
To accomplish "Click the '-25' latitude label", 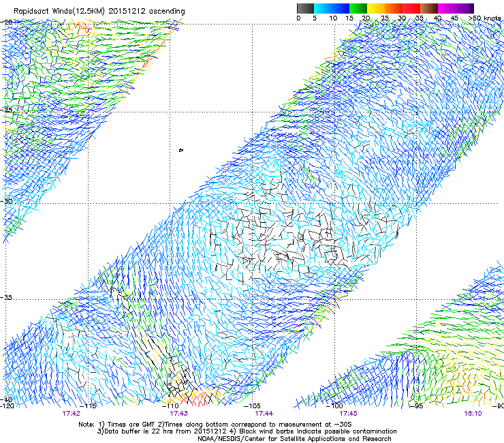I will click(x=7, y=110).
